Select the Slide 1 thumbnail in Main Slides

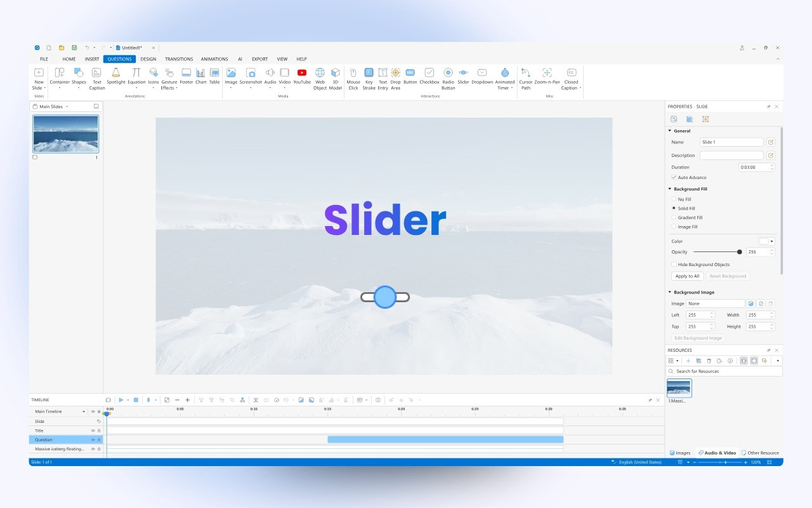click(x=66, y=134)
